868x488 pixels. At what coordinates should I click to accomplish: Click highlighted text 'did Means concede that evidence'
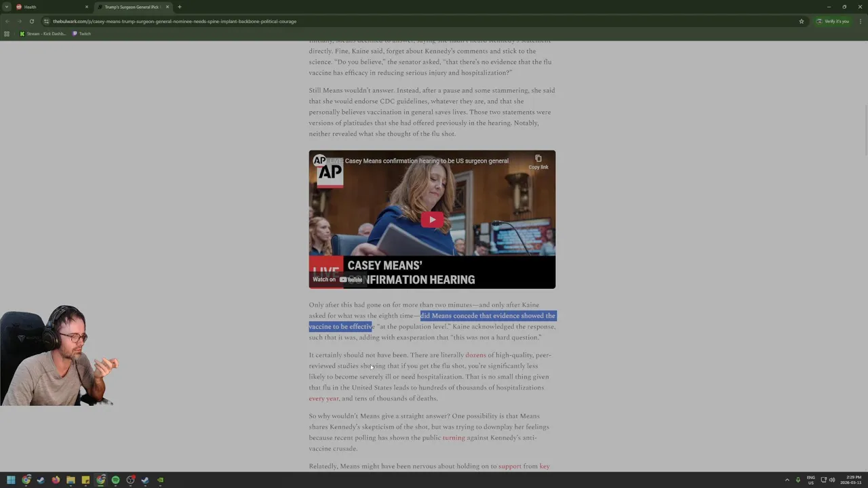pos(469,316)
